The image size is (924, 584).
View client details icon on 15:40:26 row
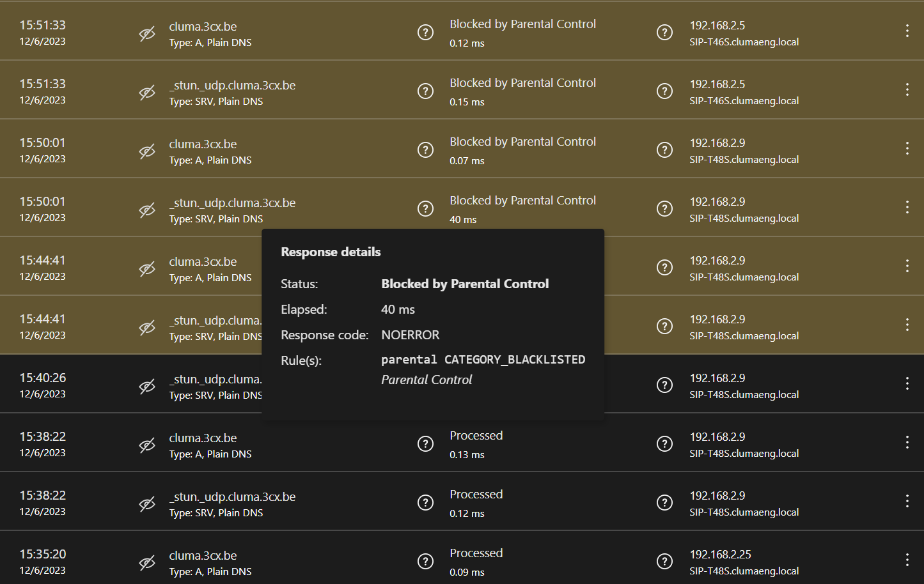pyautogui.click(x=664, y=385)
